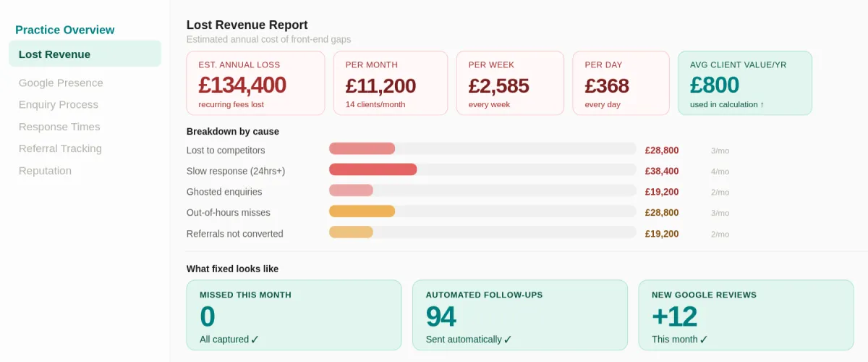This screenshot has width=868, height=362.
Task: Click the Per Week £2,585 card
Action: 510,83
